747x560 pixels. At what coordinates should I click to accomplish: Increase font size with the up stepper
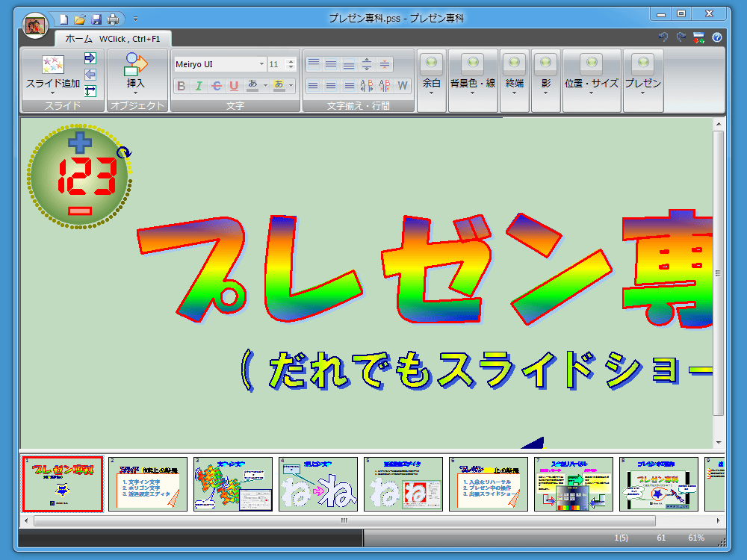291,61
